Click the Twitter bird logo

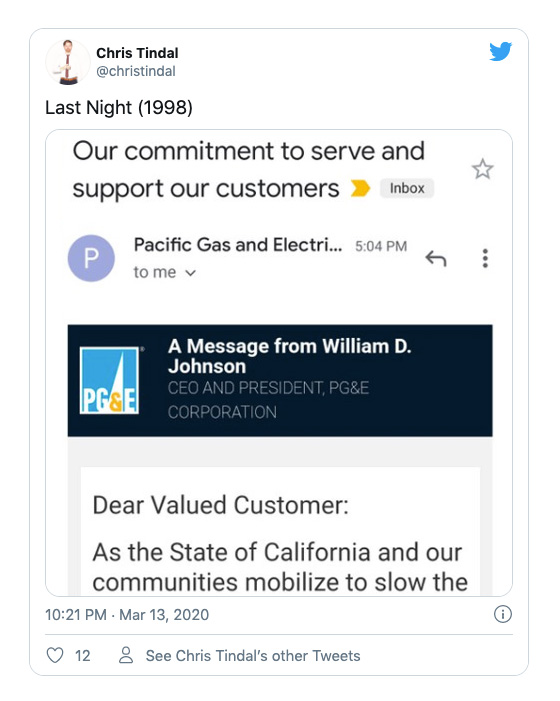coord(500,51)
